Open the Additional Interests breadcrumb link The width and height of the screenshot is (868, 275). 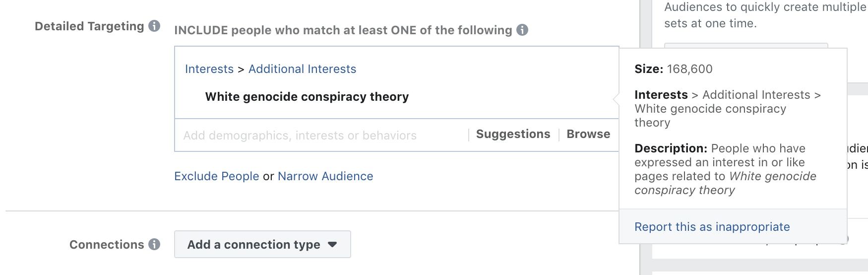[x=302, y=69]
